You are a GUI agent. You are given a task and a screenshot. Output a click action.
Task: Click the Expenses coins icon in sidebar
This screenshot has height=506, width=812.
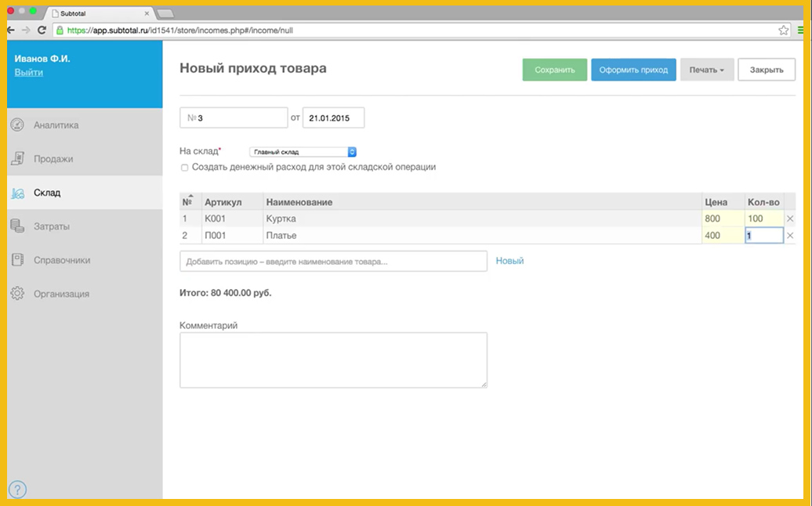pyautogui.click(x=17, y=226)
